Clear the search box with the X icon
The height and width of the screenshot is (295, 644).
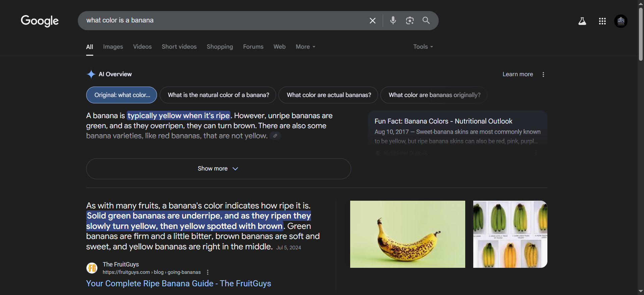(373, 20)
